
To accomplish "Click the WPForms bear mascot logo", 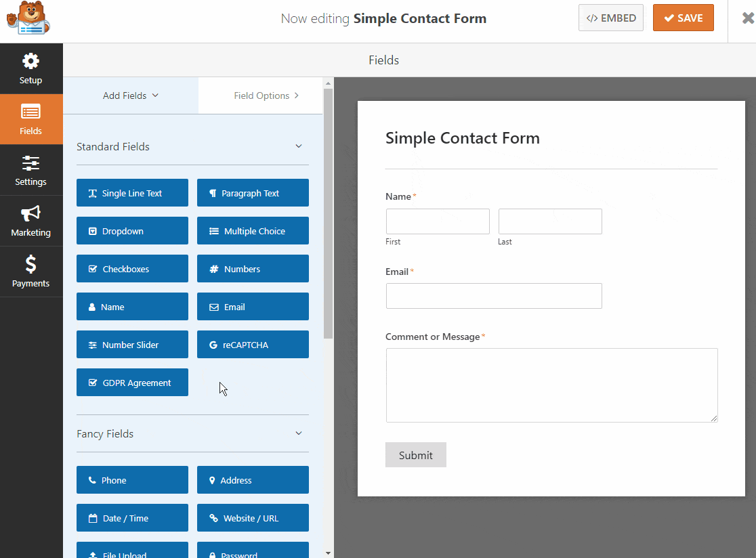I will 28,18.
